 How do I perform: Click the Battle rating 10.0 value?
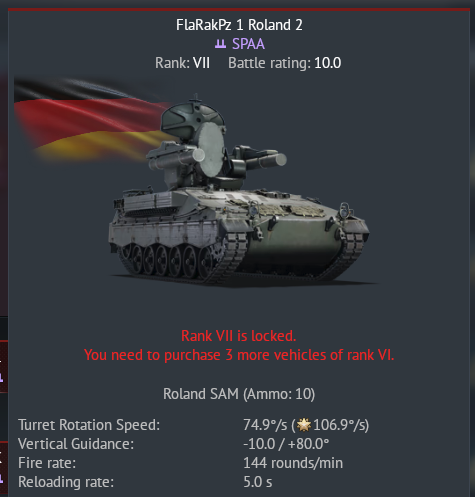pos(327,63)
